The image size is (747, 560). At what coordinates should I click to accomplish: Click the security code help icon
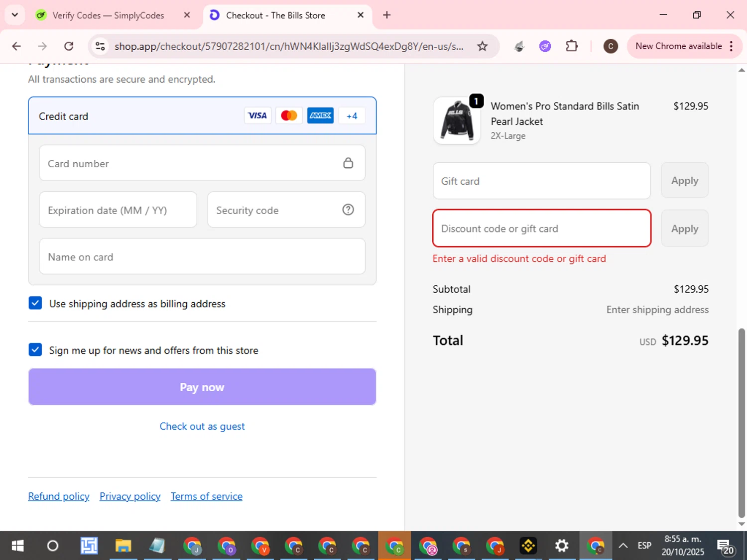coord(348,210)
